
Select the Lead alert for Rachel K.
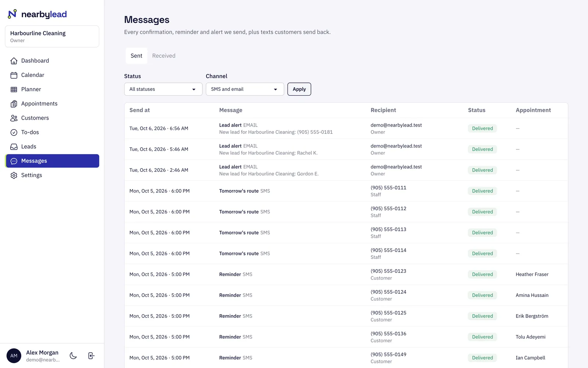tap(346, 149)
